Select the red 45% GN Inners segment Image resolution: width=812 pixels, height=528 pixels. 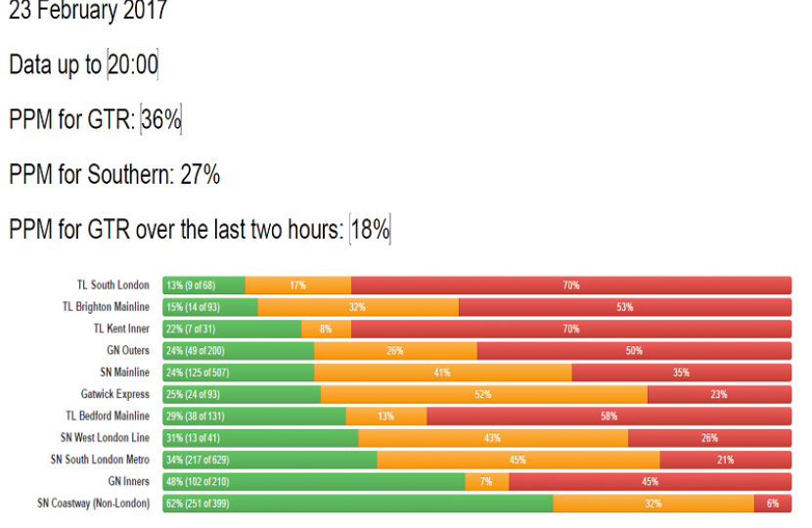(x=650, y=481)
